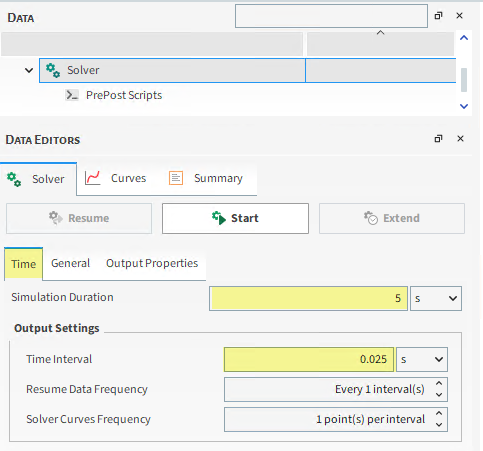Click the Simulation Duration input field

point(309,298)
